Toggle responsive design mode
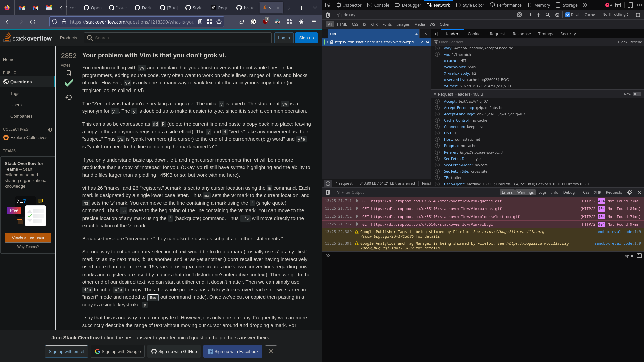The image size is (644, 362). pos(630,5)
